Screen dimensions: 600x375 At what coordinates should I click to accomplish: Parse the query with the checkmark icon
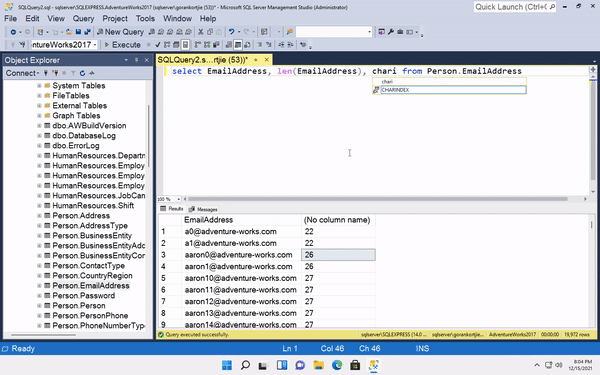click(x=158, y=45)
